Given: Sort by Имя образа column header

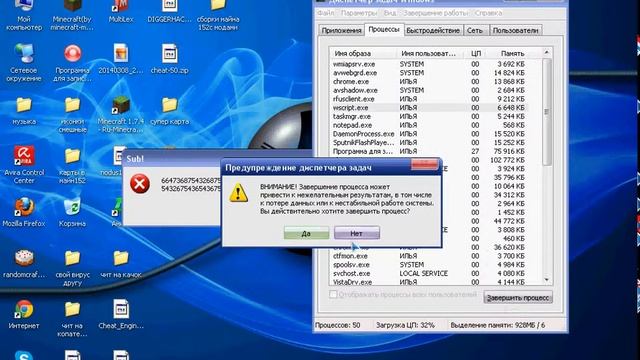Looking at the screenshot, I should click(x=363, y=53).
